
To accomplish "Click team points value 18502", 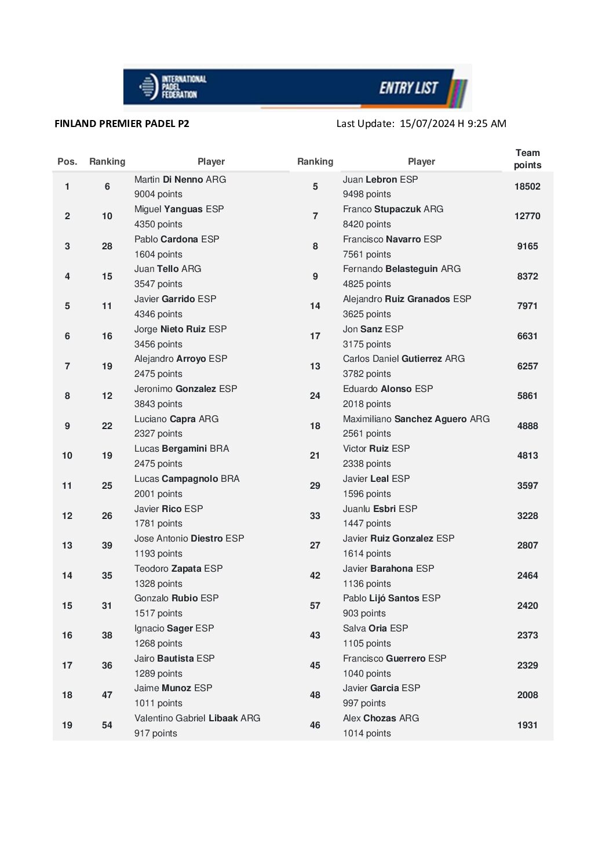I will (x=527, y=187).
